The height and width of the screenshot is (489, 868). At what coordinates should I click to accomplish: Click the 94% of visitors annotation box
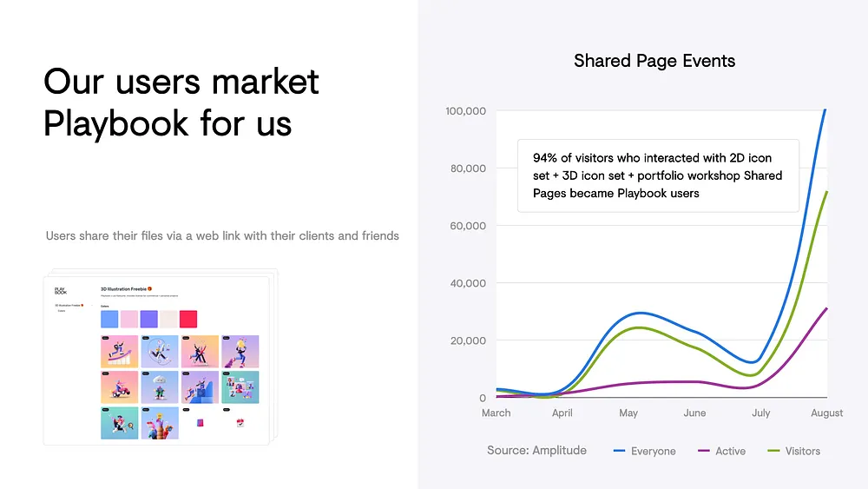[656, 175]
